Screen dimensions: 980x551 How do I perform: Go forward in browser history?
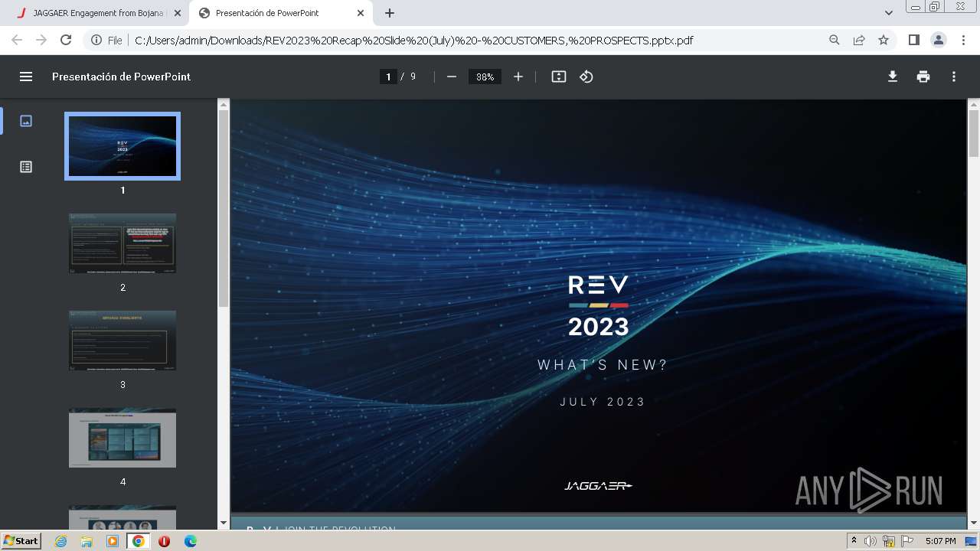(41, 40)
